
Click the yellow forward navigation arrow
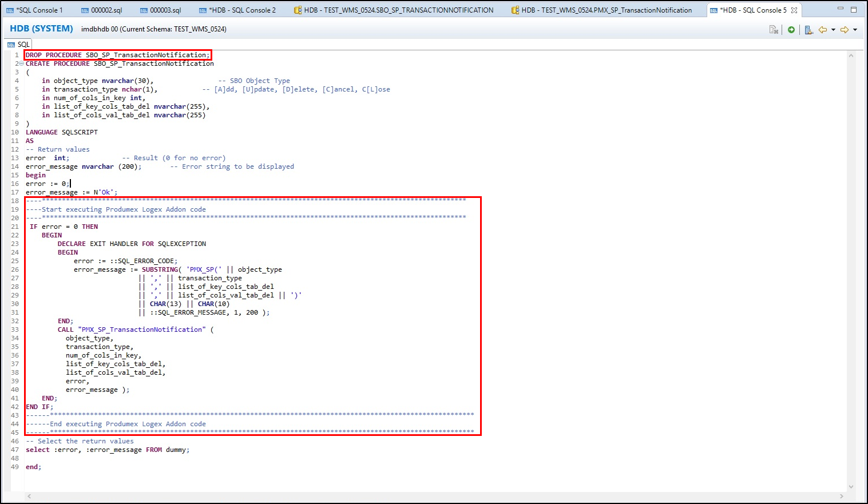pos(844,30)
